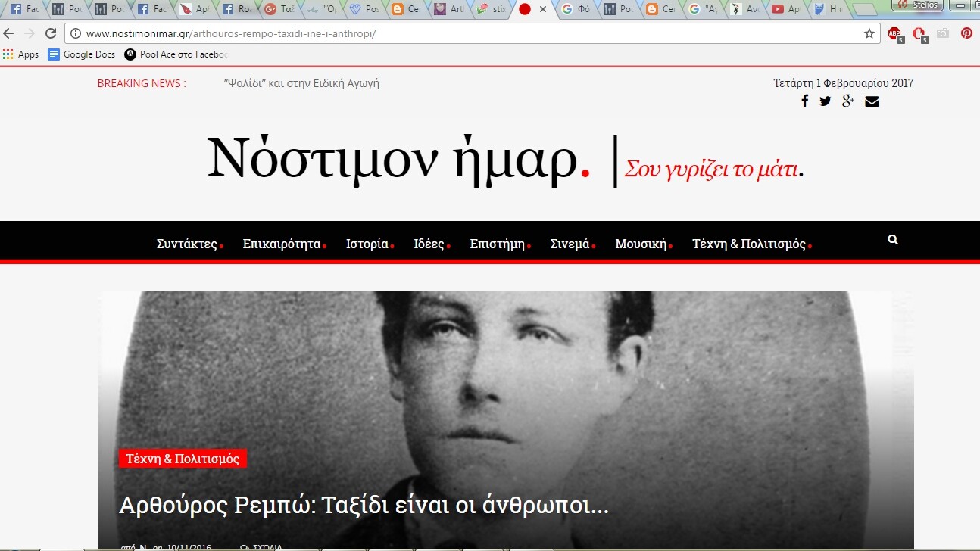Open the Συντάκτες menu item
980x551 pixels.
click(189, 244)
